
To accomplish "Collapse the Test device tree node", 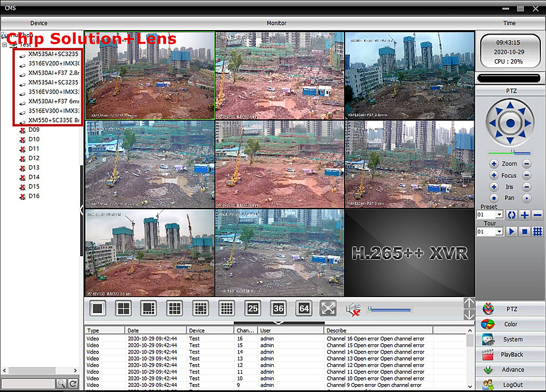I will click(5, 44).
